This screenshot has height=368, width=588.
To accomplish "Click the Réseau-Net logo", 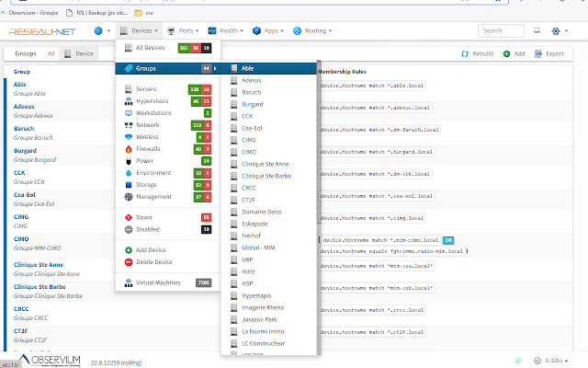I will click(x=42, y=31).
